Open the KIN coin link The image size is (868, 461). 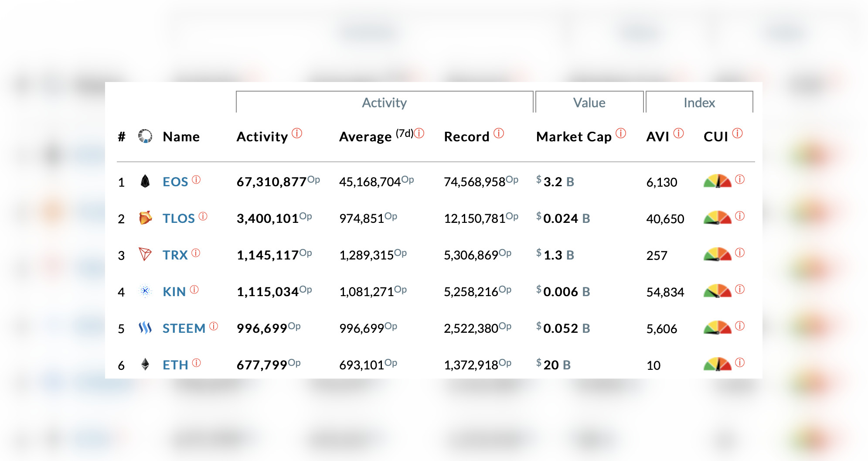174,292
